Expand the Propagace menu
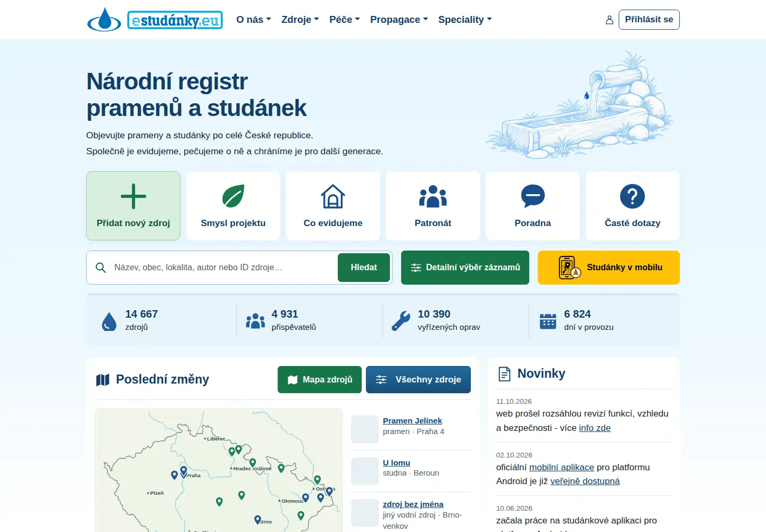Image resolution: width=766 pixels, height=532 pixels. click(x=399, y=20)
